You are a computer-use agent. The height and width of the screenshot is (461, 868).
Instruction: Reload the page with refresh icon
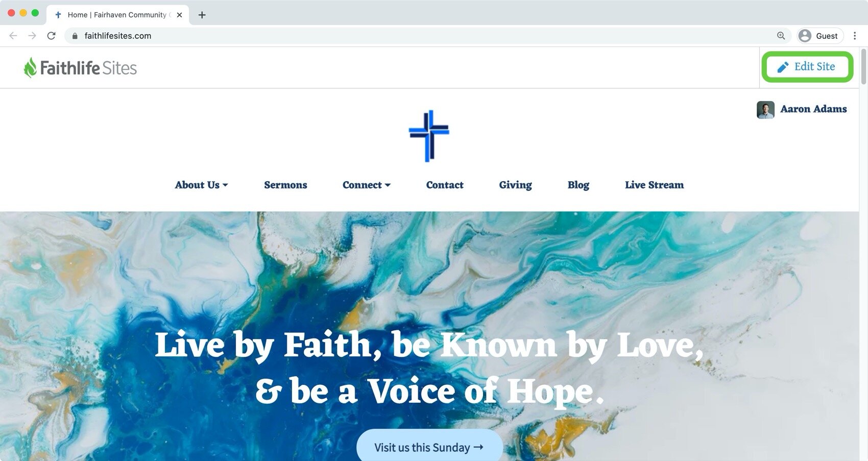[51, 36]
